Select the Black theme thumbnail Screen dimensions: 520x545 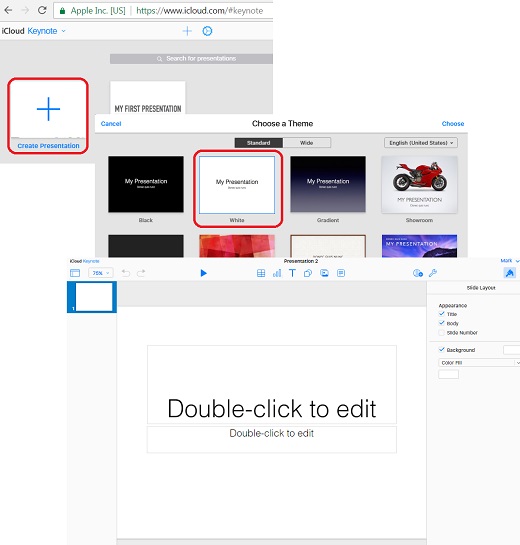(146, 184)
